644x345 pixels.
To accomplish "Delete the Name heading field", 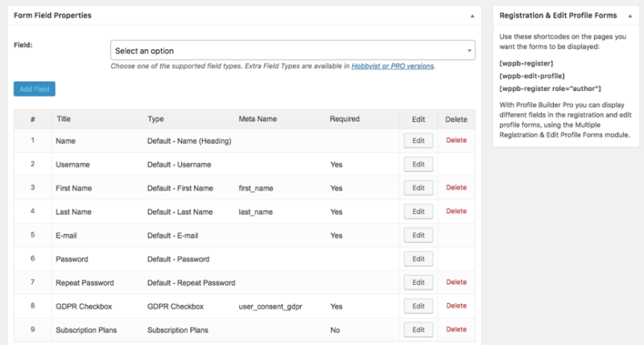I will pos(456,141).
